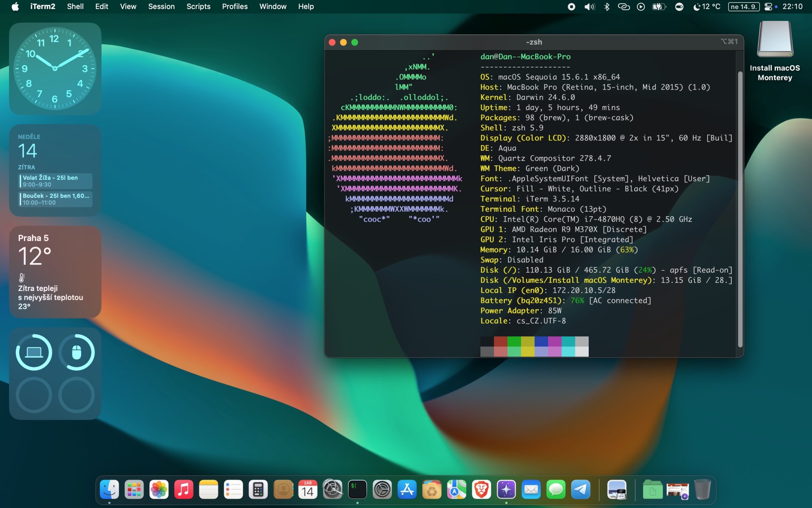
Task: Open the Music app in Dock
Action: 184,489
